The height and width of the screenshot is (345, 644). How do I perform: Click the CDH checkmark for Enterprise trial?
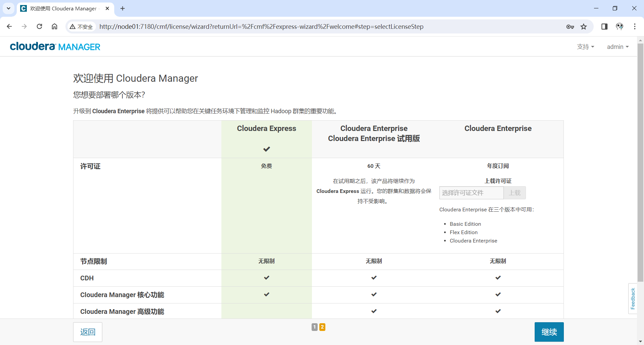tap(374, 278)
